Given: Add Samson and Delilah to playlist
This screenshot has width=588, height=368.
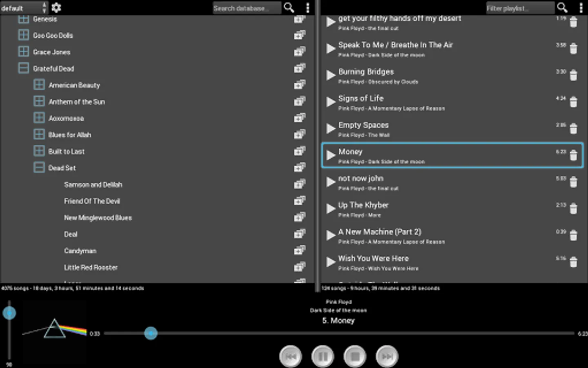Looking at the screenshot, I should pos(300,184).
